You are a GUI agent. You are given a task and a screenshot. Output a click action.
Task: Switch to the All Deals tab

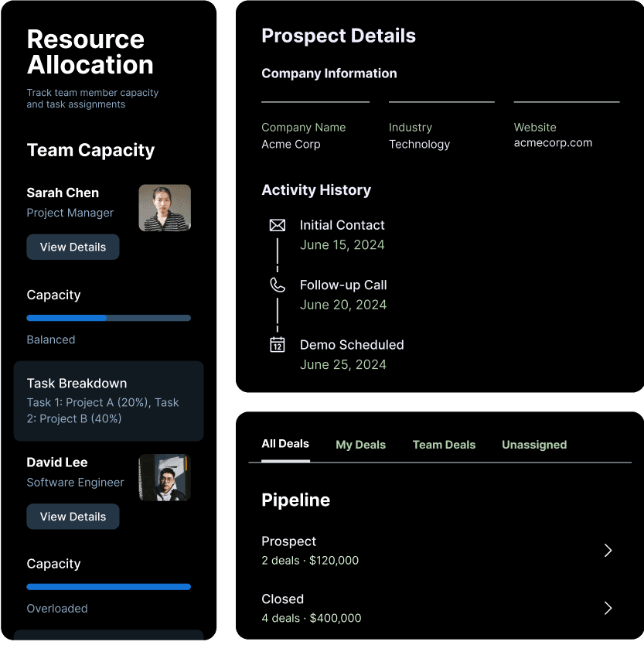pyautogui.click(x=285, y=444)
